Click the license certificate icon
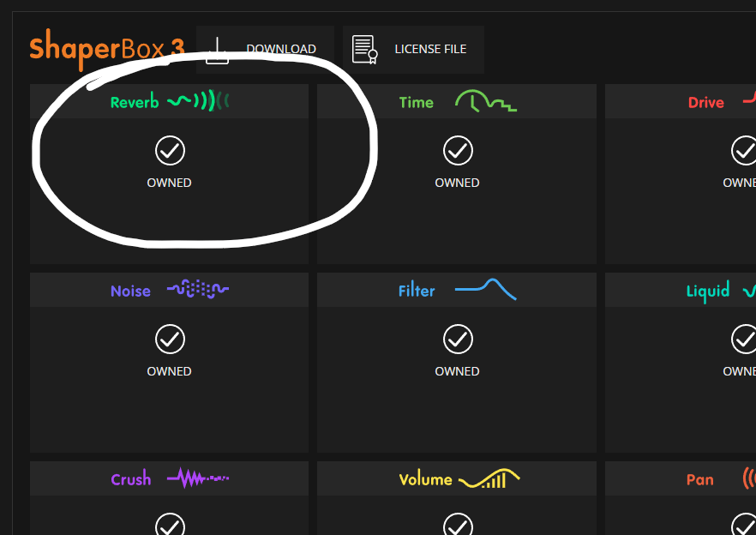 pyautogui.click(x=365, y=49)
